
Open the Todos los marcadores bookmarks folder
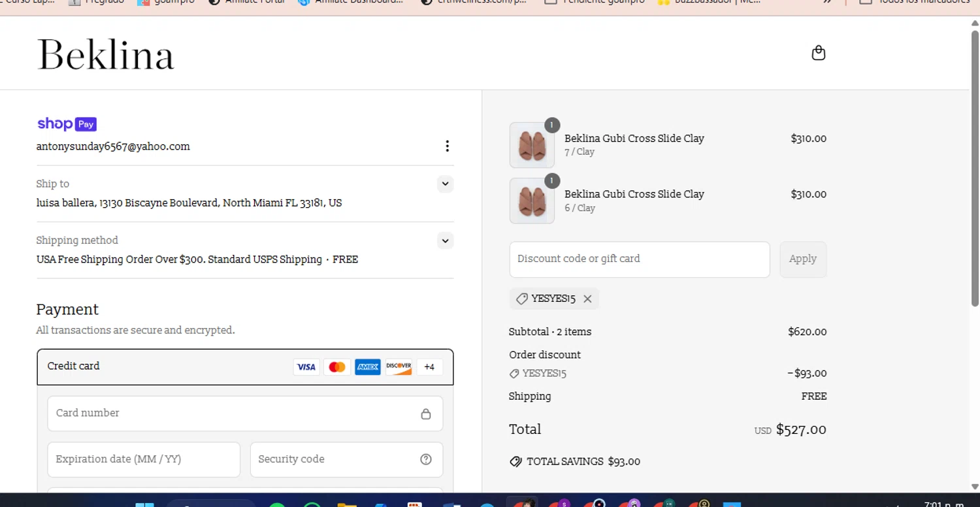(914, 3)
